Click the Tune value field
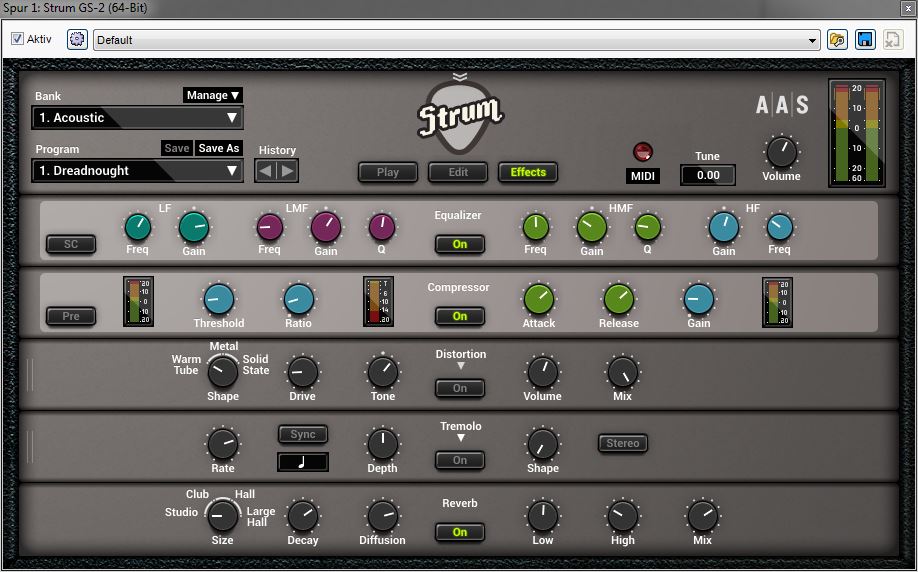This screenshot has width=918, height=572. [x=708, y=175]
